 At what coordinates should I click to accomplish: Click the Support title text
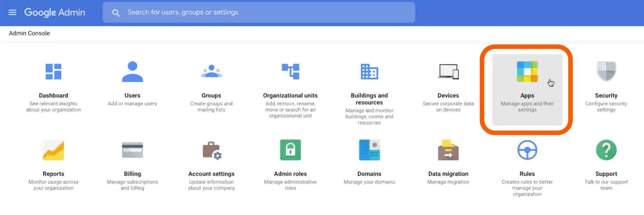pos(606,174)
